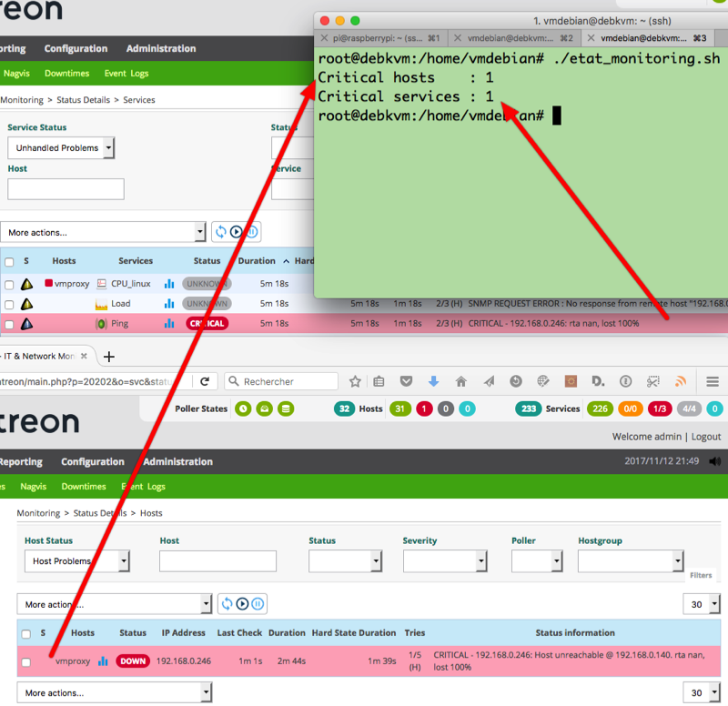This screenshot has height=706, width=728.
Task: Tick the Ping service row checkbox
Action: click(9, 324)
